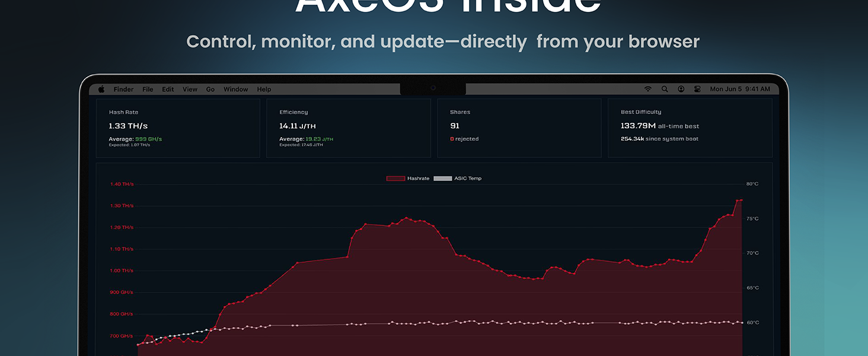868x356 pixels.
Task: Open the Apple menu
Action: [101, 89]
